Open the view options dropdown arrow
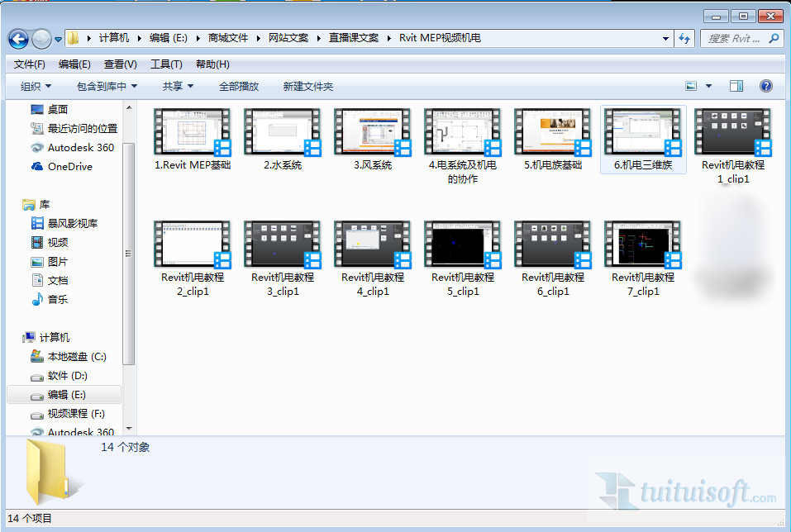Screen dimensions: 791x532 coord(709,86)
